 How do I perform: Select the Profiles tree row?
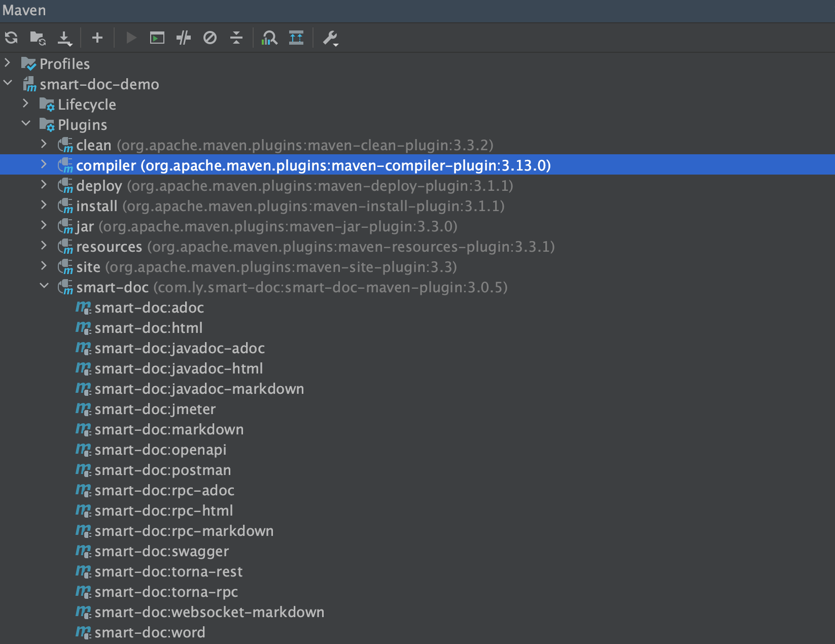pyautogui.click(x=417, y=63)
